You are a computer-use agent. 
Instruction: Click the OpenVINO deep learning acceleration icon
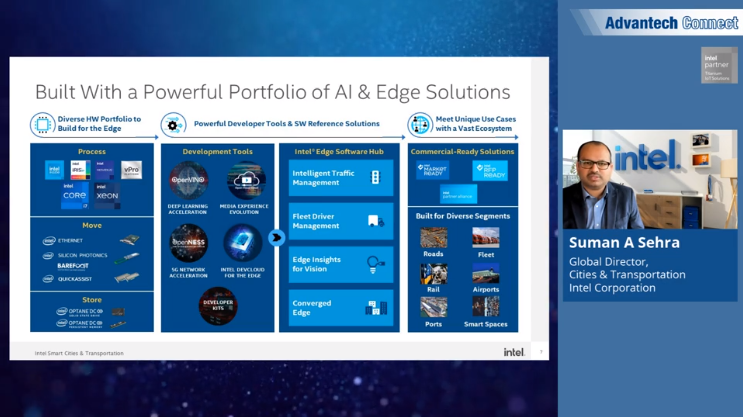(x=189, y=180)
